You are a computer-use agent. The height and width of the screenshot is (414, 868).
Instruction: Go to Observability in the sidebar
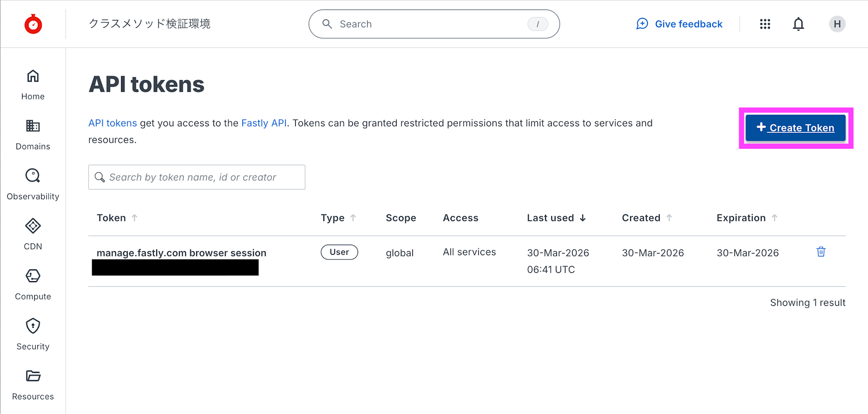33,184
